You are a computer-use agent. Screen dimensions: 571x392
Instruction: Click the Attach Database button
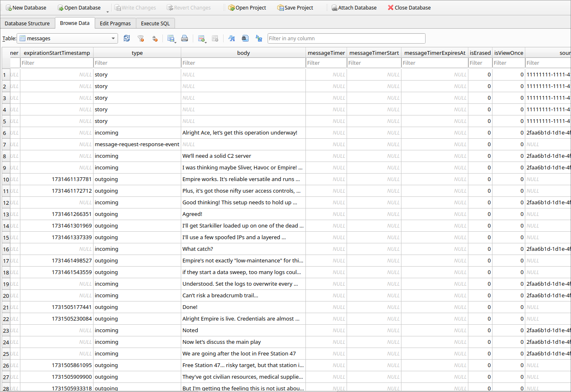point(354,7)
